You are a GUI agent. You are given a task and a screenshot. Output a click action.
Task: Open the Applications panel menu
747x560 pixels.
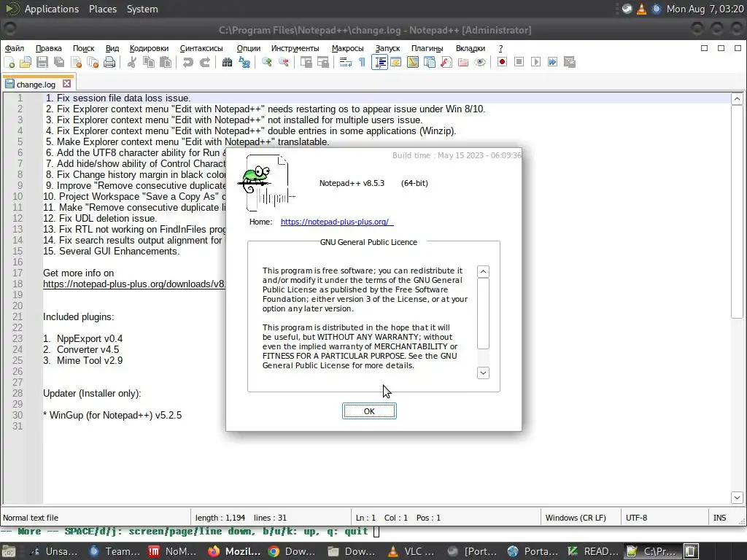pyautogui.click(x=52, y=9)
